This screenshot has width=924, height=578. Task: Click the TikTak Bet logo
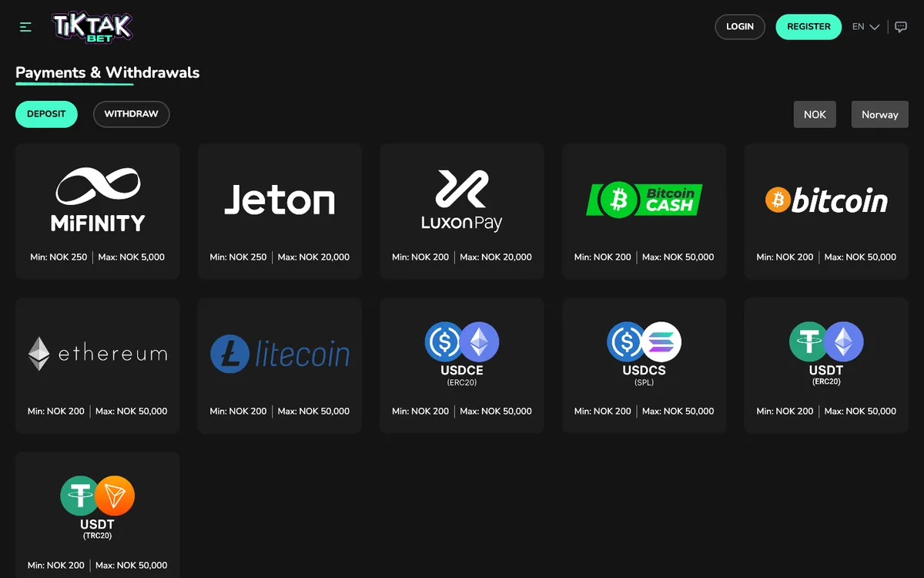pos(92,27)
